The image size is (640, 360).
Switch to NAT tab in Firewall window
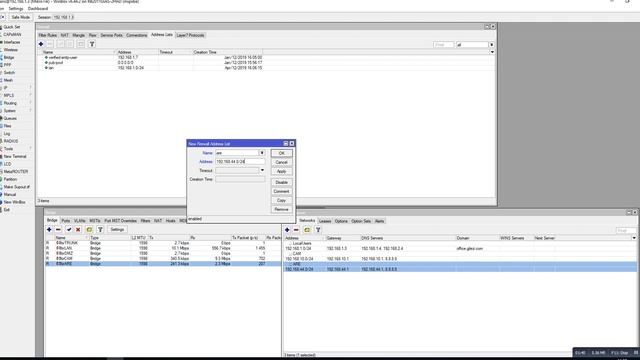coord(64,36)
